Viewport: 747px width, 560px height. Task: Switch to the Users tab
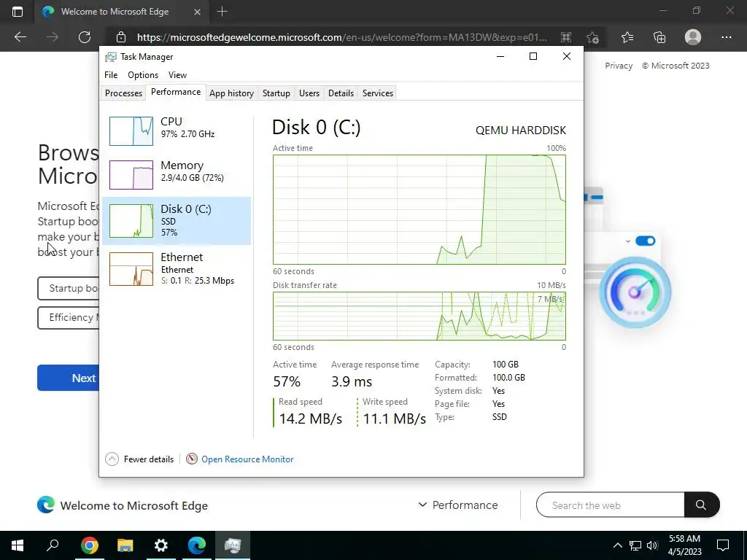pyautogui.click(x=309, y=93)
